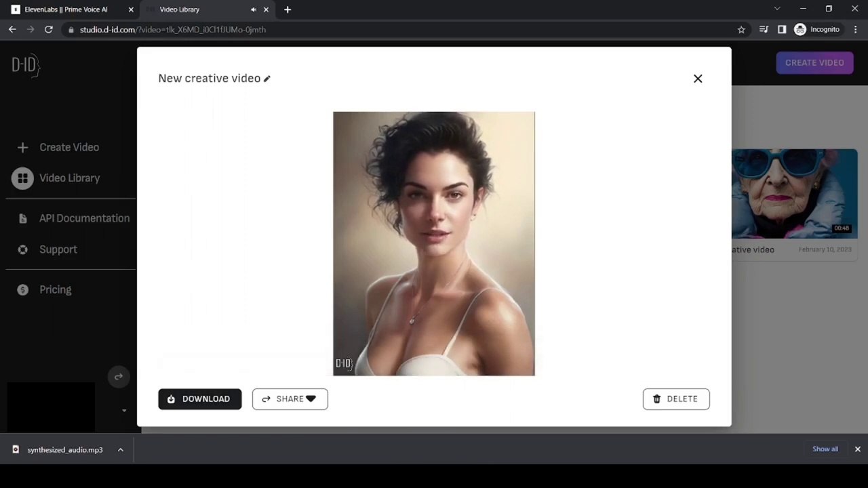Click the Video Library grid icon
This screenshot has width=868, height=488.
pyautogui.click(x=22, y=178)
